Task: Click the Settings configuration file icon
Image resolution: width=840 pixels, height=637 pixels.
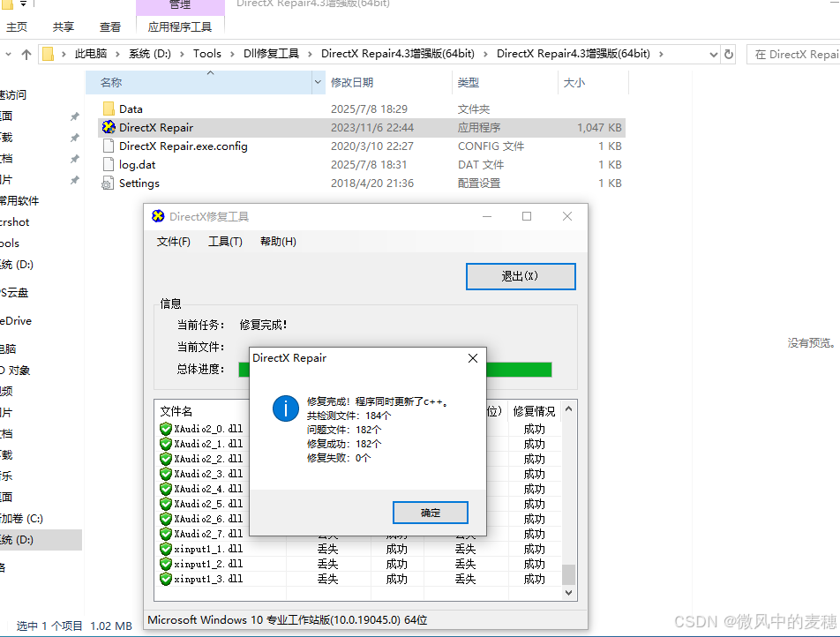Action: (x=108, y=184)
